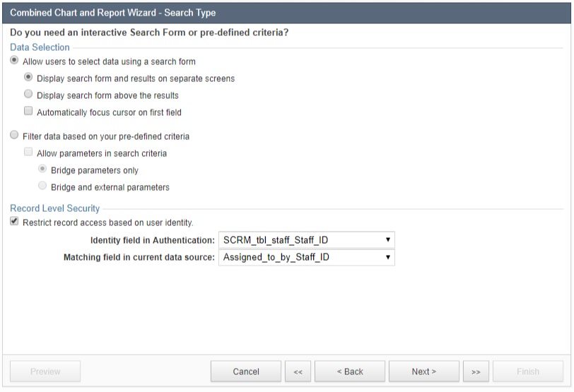Select 'Bridge parameters only' option
Image resolution: width=574 pixels, height=392 pixels.
click(42, 170)
